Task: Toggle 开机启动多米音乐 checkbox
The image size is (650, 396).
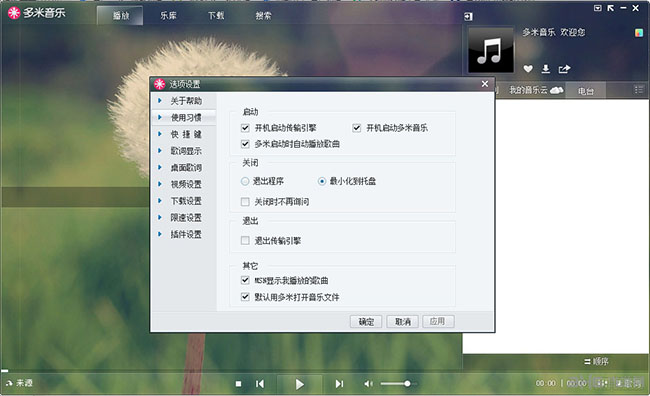Action: pyautogui.click(x=357, y=128)
